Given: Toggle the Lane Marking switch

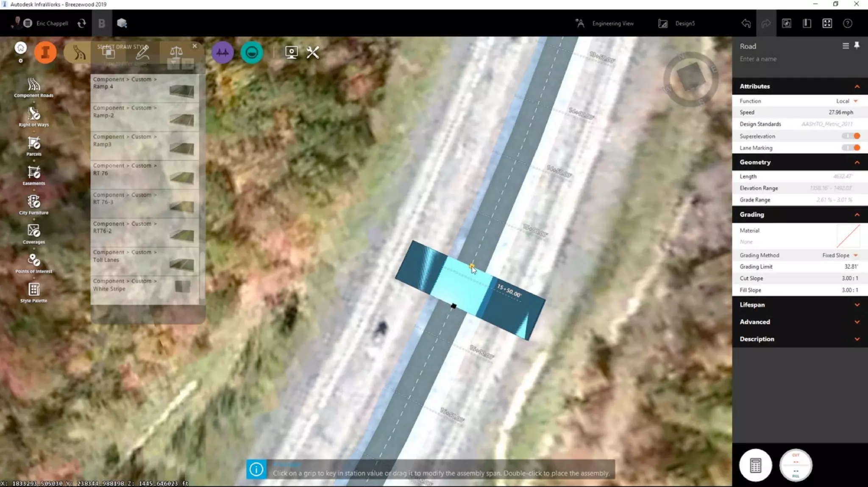Looking at the screenshot, I should 851,148.
